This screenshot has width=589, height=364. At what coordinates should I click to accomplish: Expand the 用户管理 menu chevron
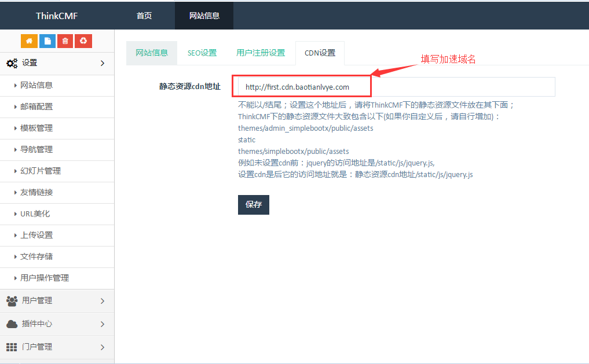pyautogui.click(x=103, y=301)
